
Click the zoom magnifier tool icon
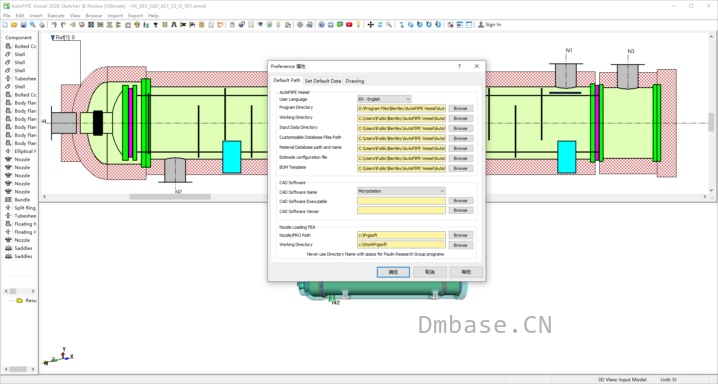389,25
